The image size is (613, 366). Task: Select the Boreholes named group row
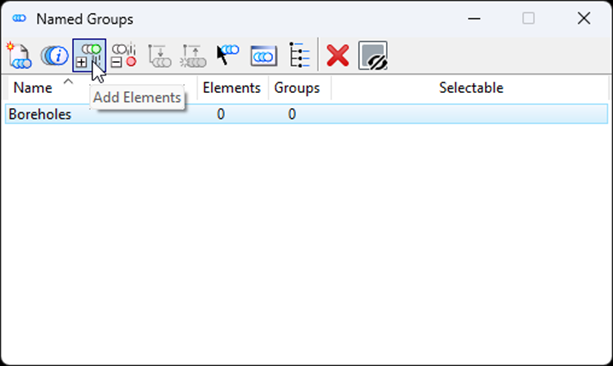[x=306, y=114]
